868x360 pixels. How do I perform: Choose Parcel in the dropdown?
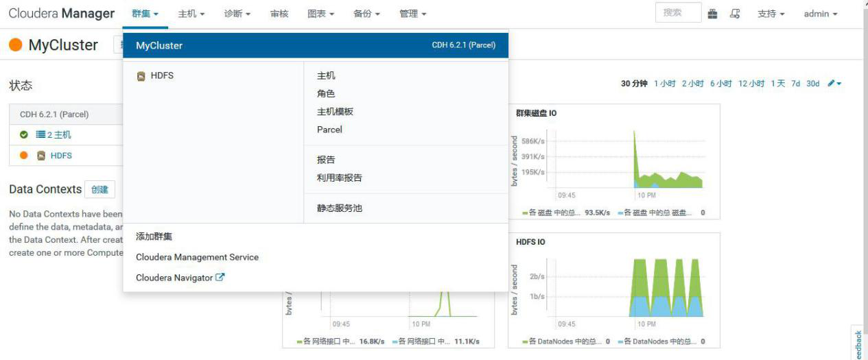tap(329, 130)
